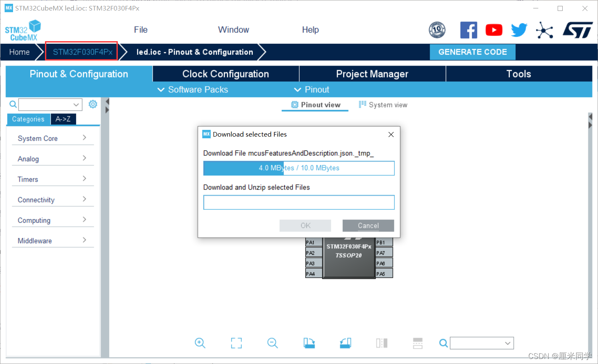The width and height of the screenshot is (598, 364).
Task: Open the Pinout dropdown menu
Action: click(x=312, y=90)
